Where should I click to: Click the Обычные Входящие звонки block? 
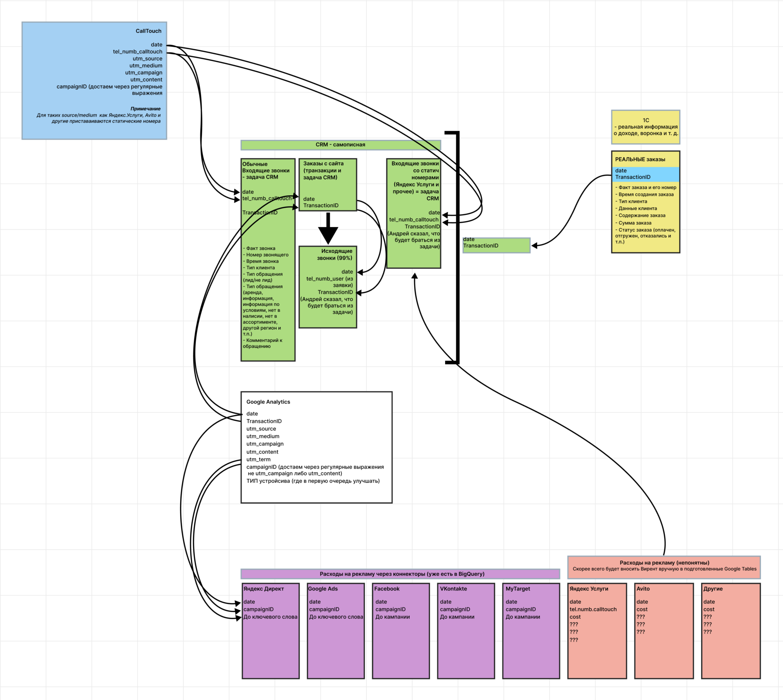pos(268,259)
